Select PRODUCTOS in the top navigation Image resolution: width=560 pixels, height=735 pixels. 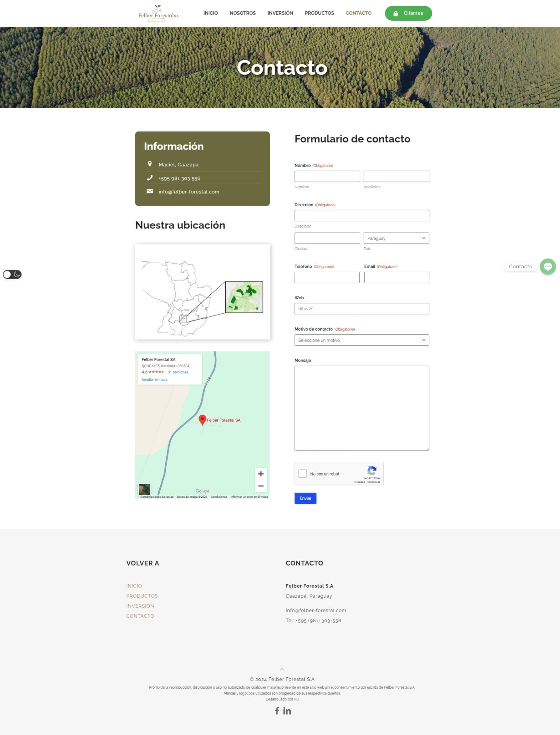click(x=319, y=13)
